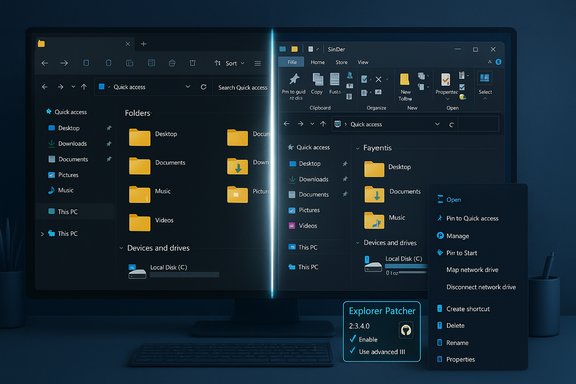Unpin Documents in right window sidebar
The height and width of the screenshot is (384, 576).
click(x=345, y=194)
